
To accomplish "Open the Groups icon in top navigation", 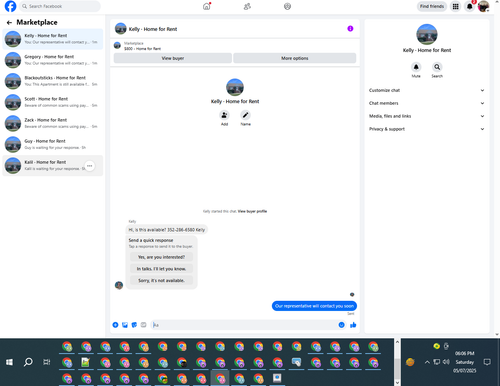I will tap(287, 6).
